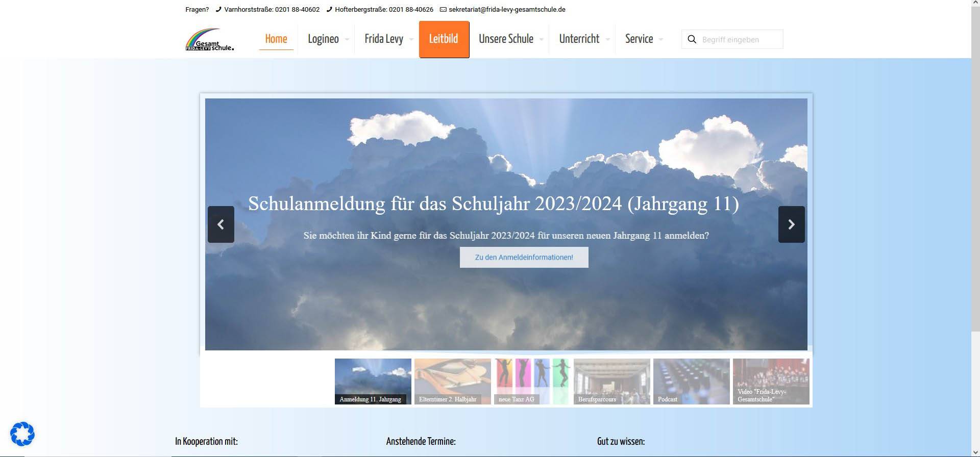Screen dimensions: 980x457
Task: Open the blue cookie settings badge
Action: [22, 434]
